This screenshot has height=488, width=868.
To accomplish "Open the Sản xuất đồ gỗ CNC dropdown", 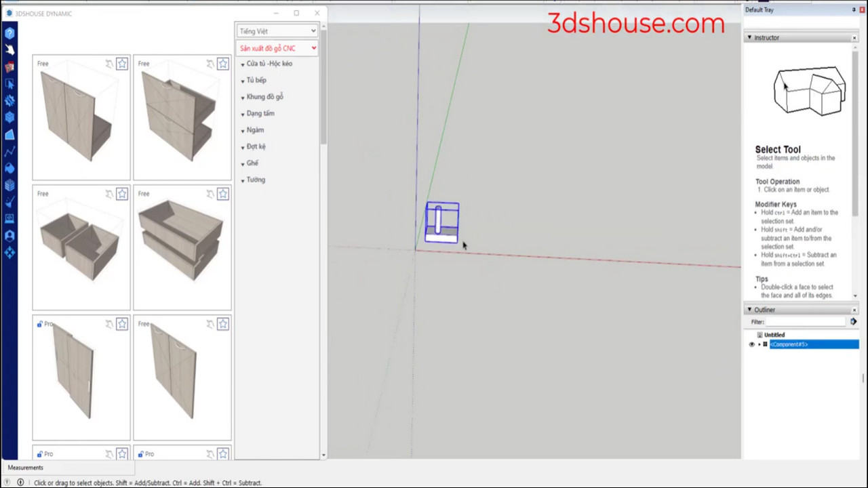I will click(277, 48).
